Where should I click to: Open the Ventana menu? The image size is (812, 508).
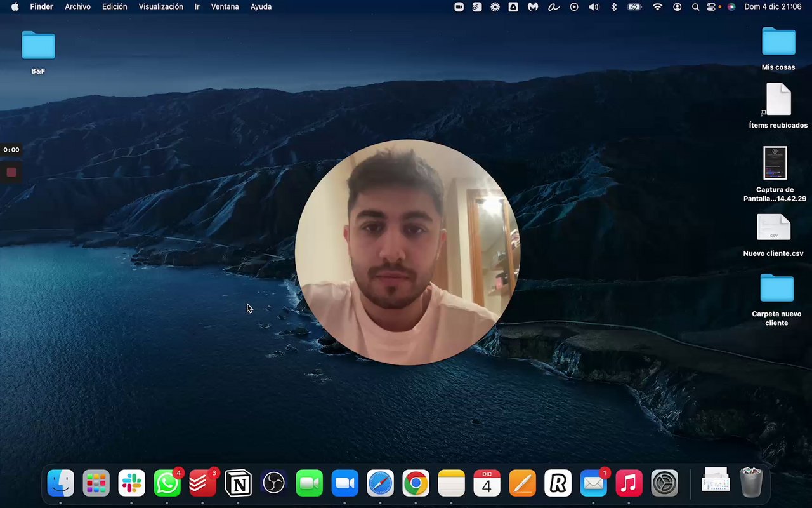click(225, 7)
